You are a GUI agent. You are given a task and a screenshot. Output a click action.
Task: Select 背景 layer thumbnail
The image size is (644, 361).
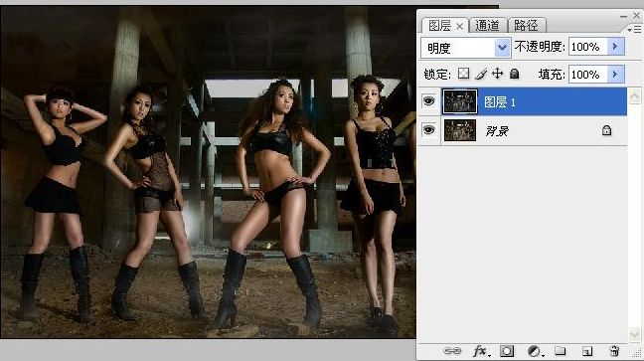click(x=460, y=130)
